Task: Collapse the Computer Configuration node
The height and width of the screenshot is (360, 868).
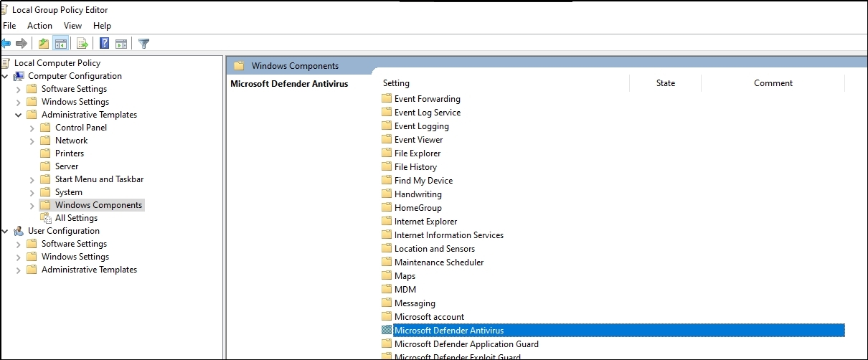Action: (x=5, y=76)
